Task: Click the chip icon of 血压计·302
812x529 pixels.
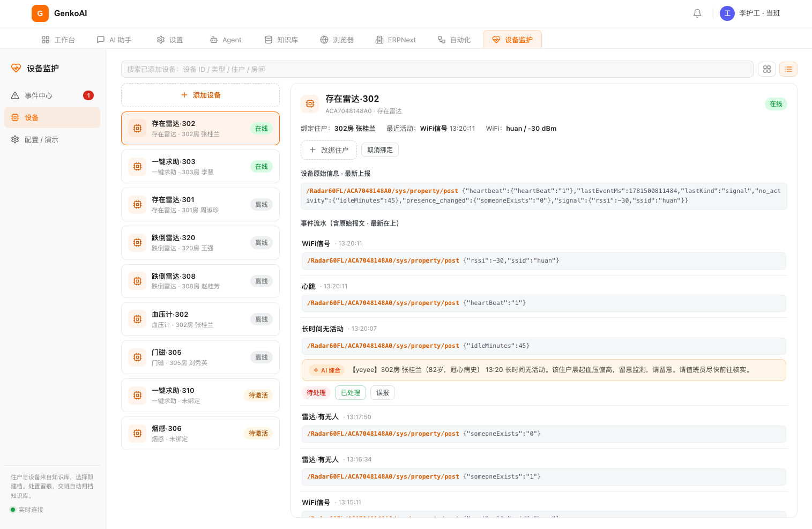Action: pos(137,319)
